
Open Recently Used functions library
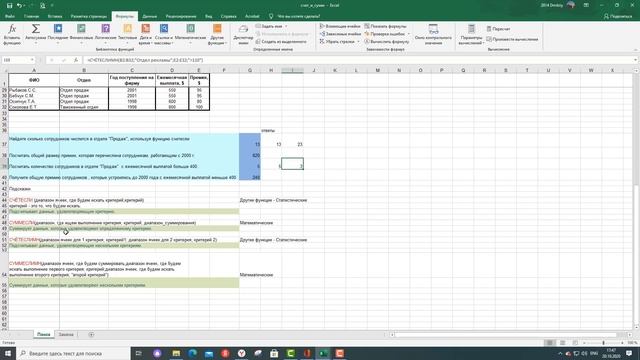pos(58,34)
